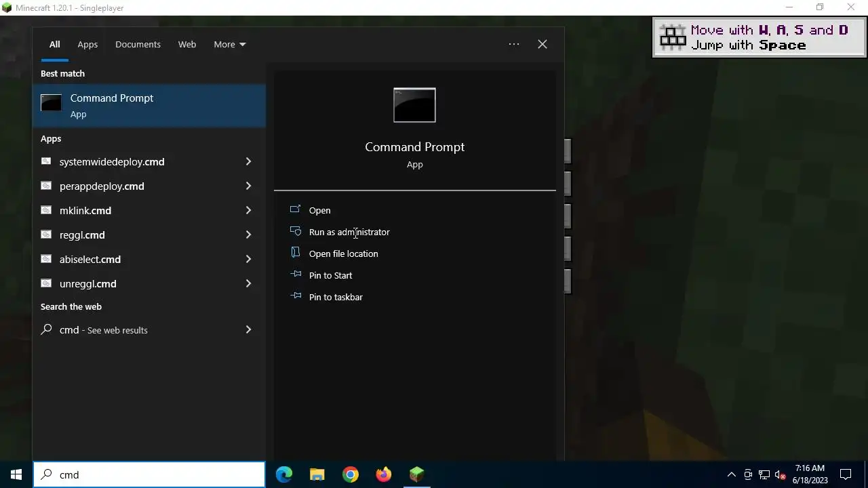Click the unreggl.cmd file icon
The image size is (868, 488).
46,283
